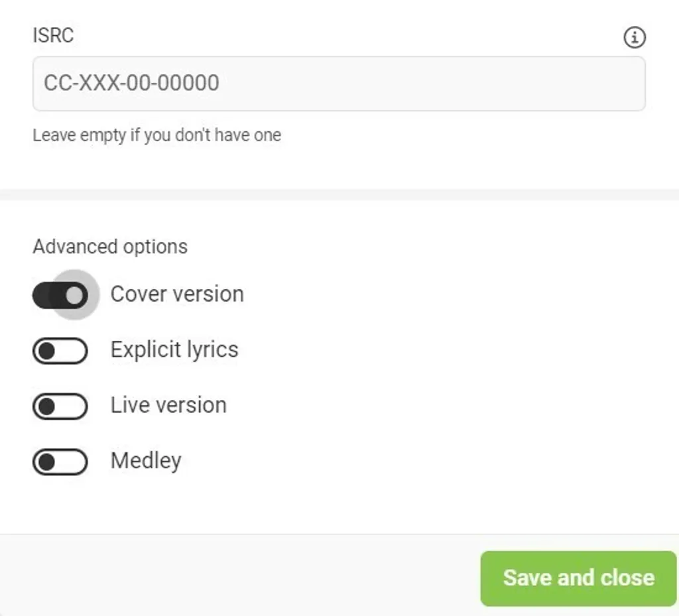The height and width of the screenshot is (616, 679).
Task: Turn on the Live version switch
Action: pos(60,406)
